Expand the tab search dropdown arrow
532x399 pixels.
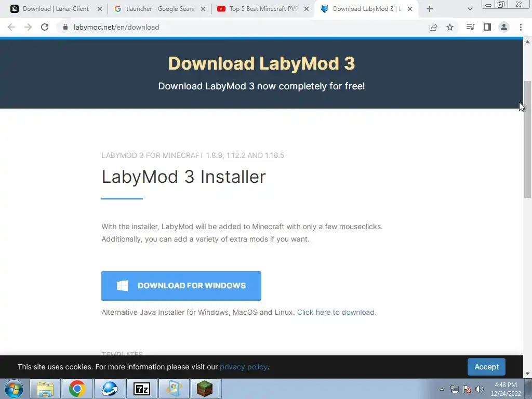click(x=470, y=9)
